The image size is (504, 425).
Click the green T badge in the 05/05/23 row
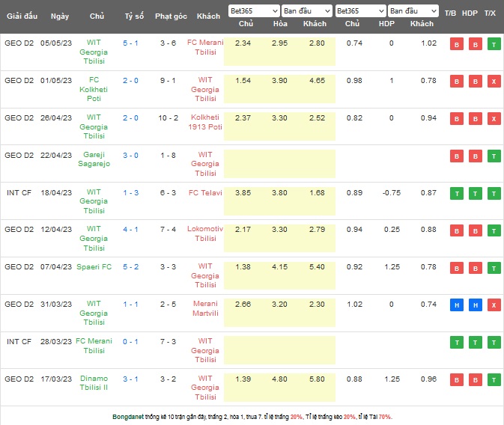(494, 43)
